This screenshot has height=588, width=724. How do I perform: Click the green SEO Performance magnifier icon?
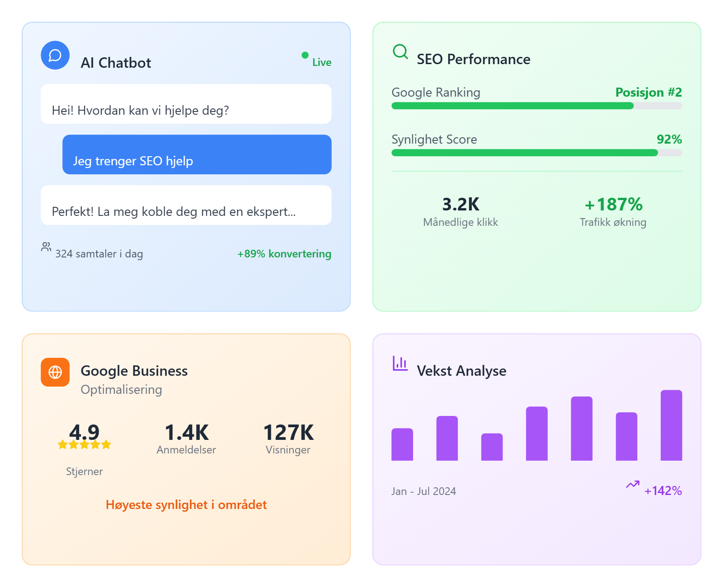400,51
